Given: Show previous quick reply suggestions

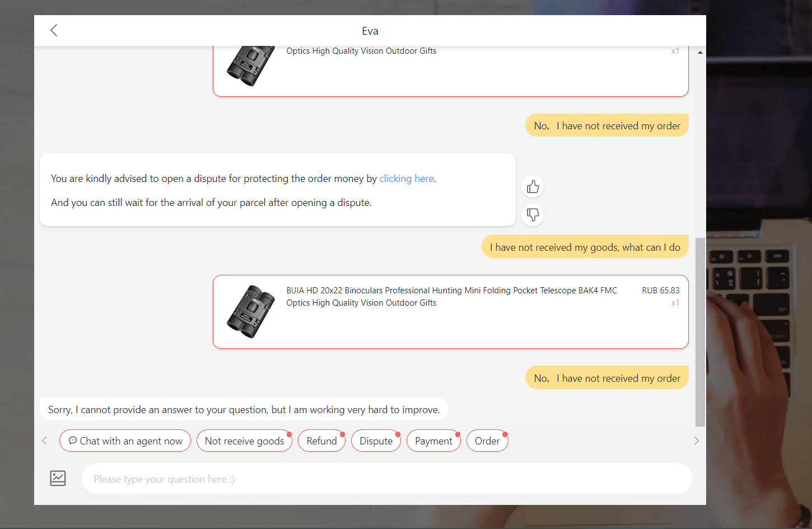Looking at the screenshot, I should 45,441.
